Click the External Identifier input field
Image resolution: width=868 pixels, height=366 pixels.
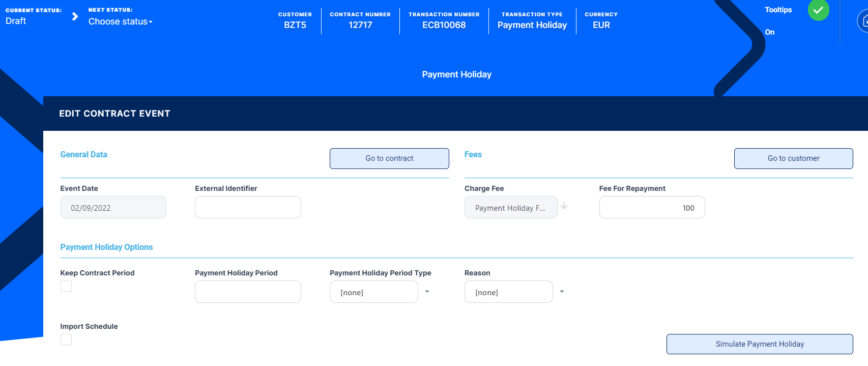[248, 207]
